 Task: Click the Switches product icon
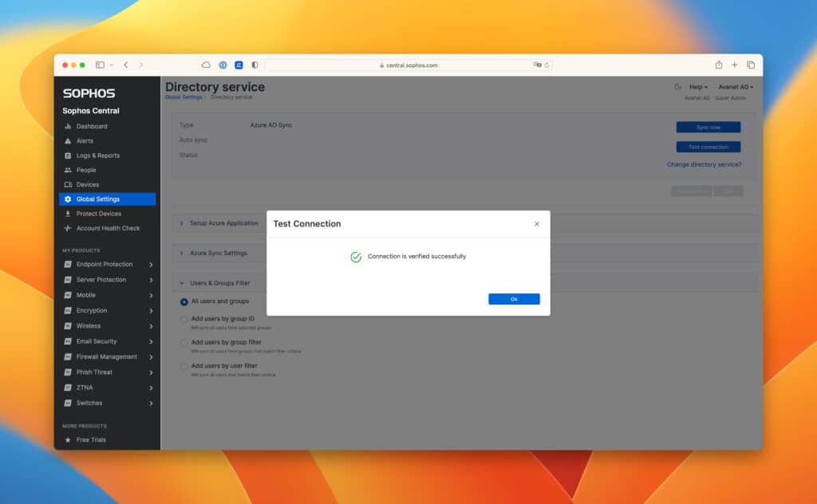(x=68, y=403)
